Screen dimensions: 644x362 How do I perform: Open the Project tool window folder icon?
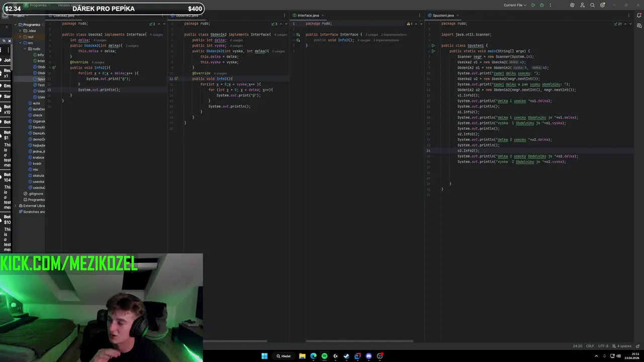pyautogui.click(x=5, y=16)
